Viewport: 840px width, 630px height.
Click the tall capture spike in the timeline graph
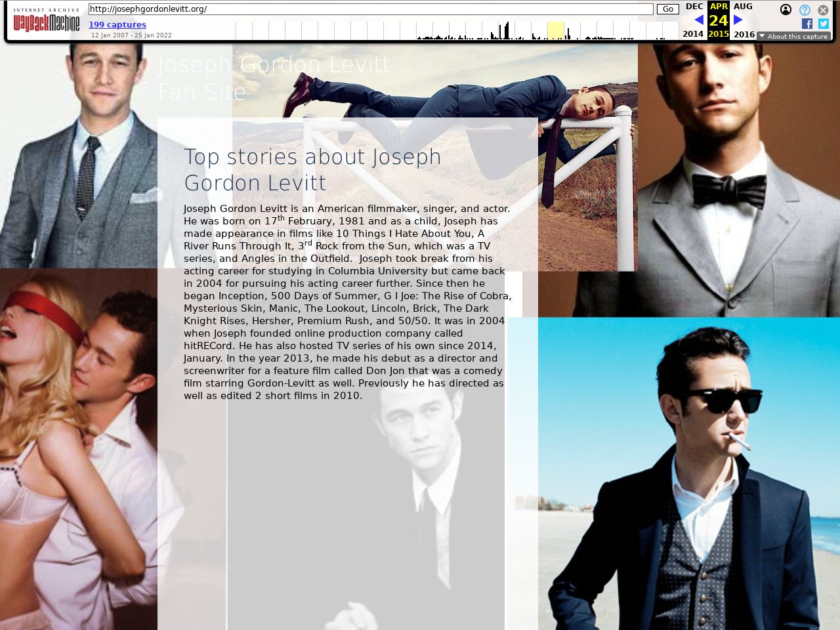(507, 31)
